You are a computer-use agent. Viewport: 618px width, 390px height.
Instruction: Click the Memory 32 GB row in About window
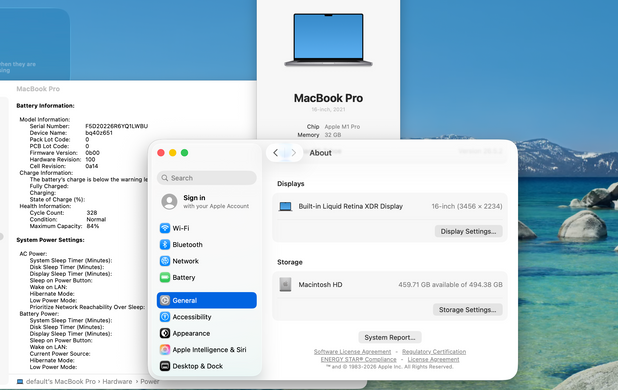(x=319, y=135)
